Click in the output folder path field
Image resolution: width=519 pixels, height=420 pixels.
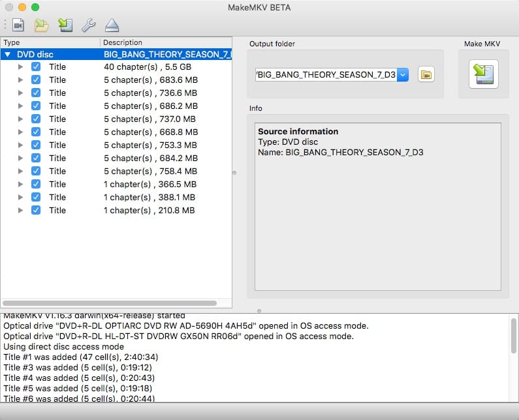[326, 74]
